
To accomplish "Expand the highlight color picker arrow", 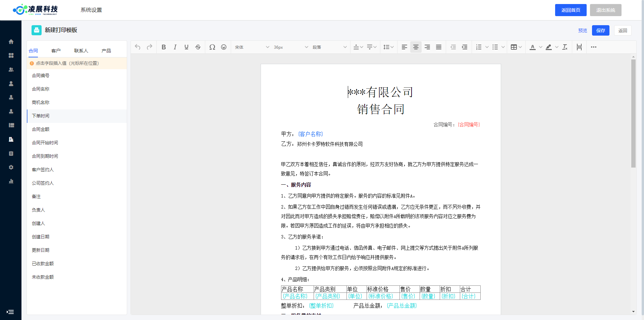I will (x=557, y=47).
